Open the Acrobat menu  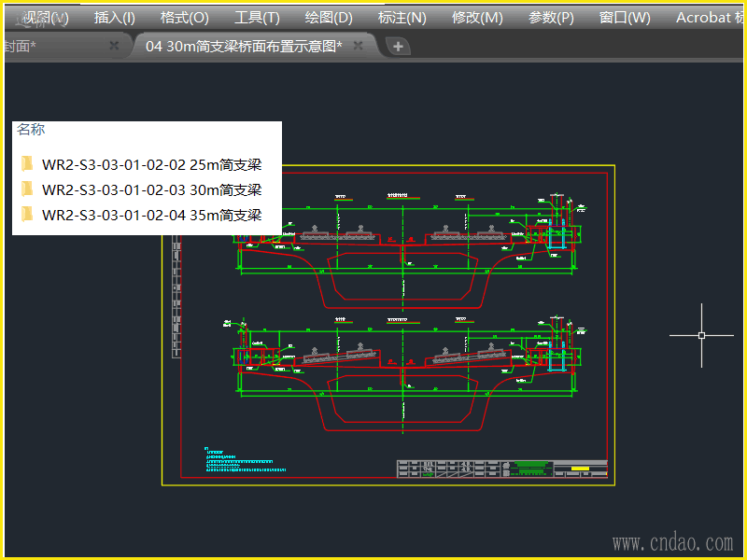coord(709,18)
